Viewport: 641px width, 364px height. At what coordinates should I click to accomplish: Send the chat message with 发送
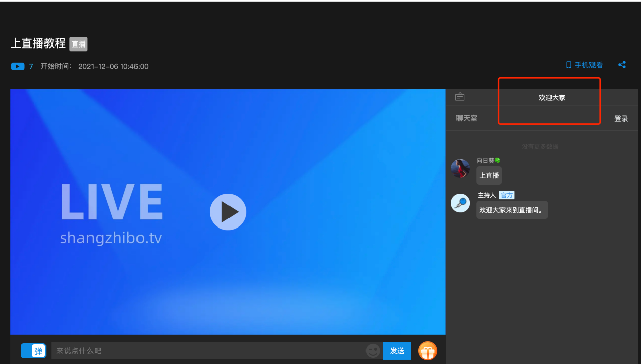coord(397,351)
